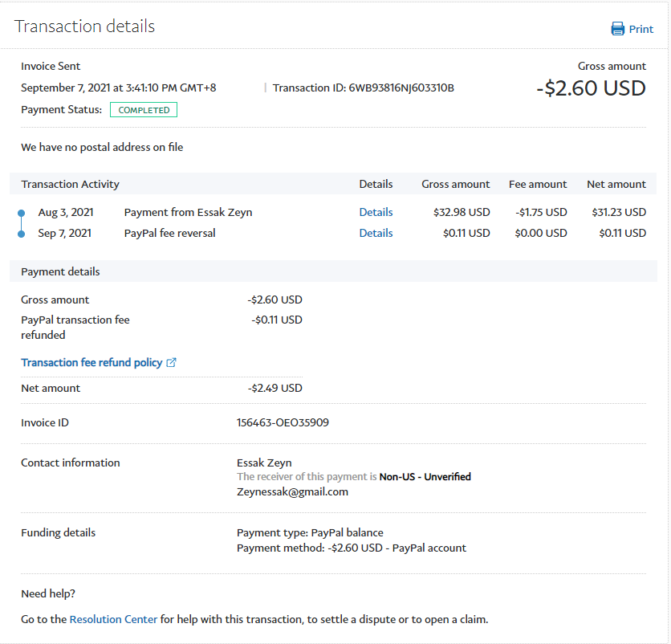Open Details for PayPal fee reversal
The image size is (671, 644).
point(376,233)
